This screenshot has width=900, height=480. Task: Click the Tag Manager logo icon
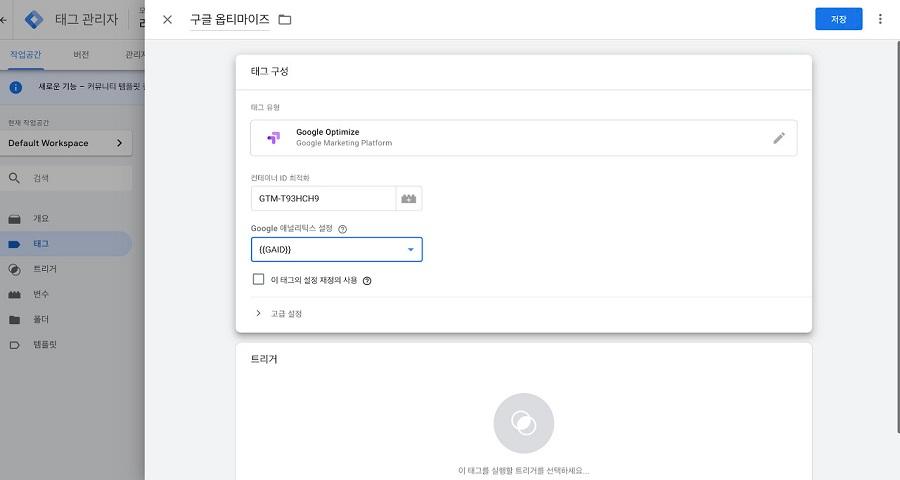34,20
